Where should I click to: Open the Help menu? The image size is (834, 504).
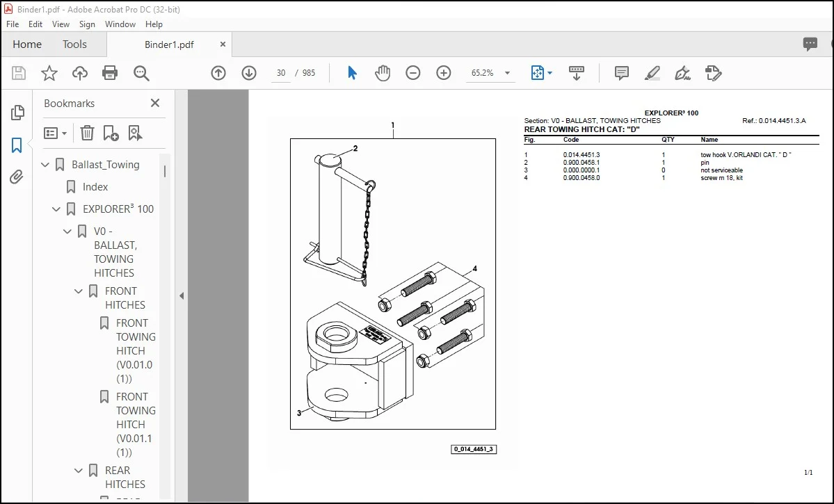pos(154,24)
